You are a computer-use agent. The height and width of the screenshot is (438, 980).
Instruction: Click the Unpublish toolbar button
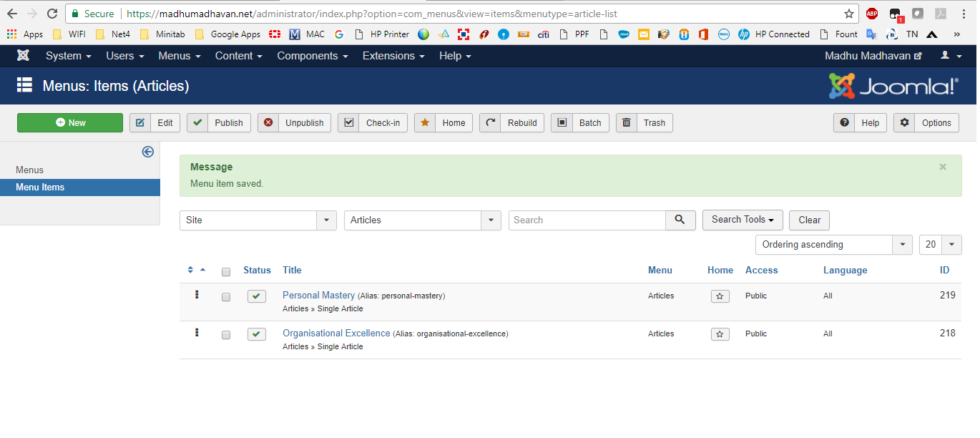point(294,122)
